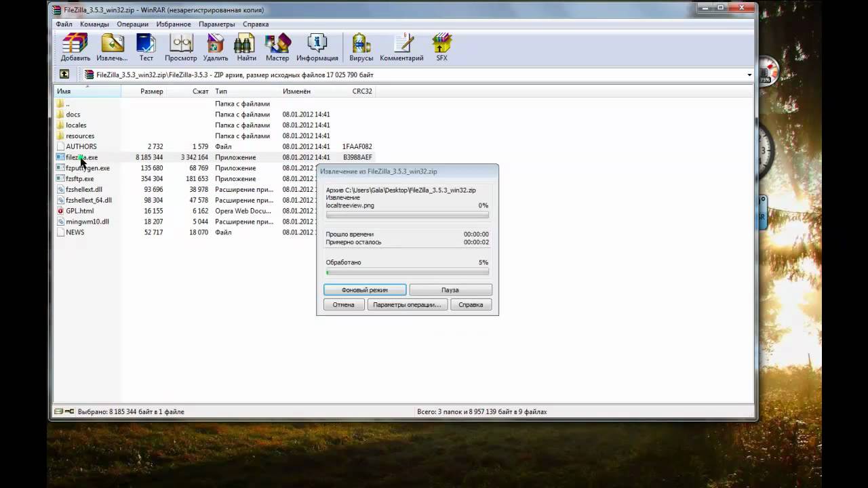Select fzputtygen.exe in the list
This screenshot has height=488, width=868.
point(87,168)
